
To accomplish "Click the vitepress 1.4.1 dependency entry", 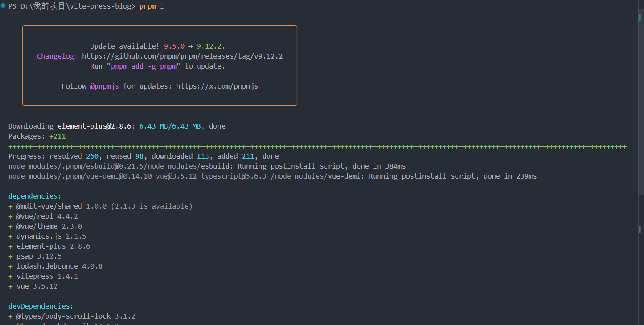I will tap(47, 276).
